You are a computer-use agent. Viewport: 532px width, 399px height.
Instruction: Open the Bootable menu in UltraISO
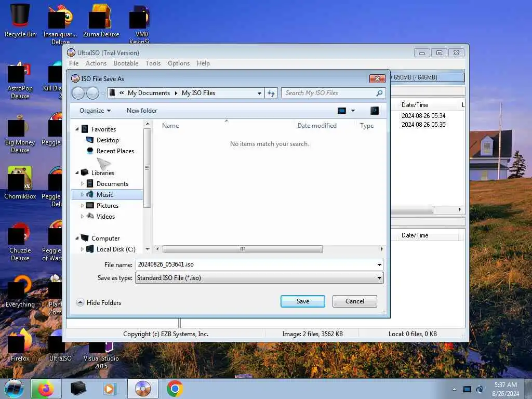pyautogui.click(x=126, y=63)
